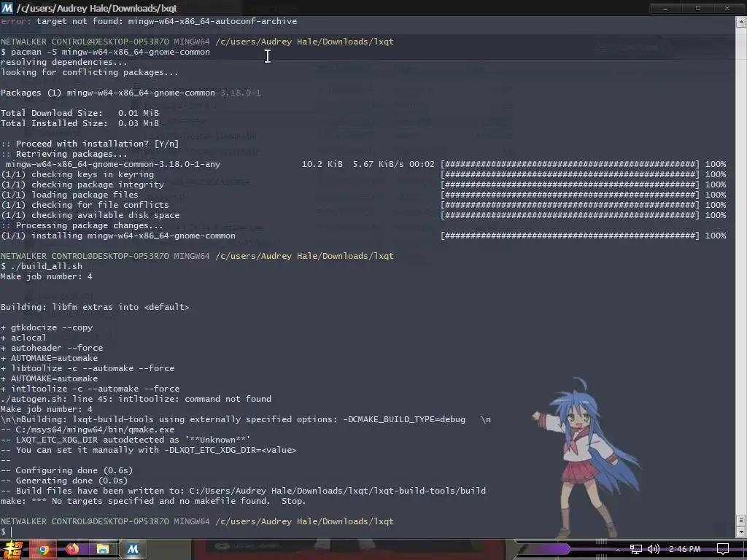Click the 'C:/msys64/mingw64/bin/qmake.exe' line
The width and height of the screenshot is (747, 560).
point(88,429)
